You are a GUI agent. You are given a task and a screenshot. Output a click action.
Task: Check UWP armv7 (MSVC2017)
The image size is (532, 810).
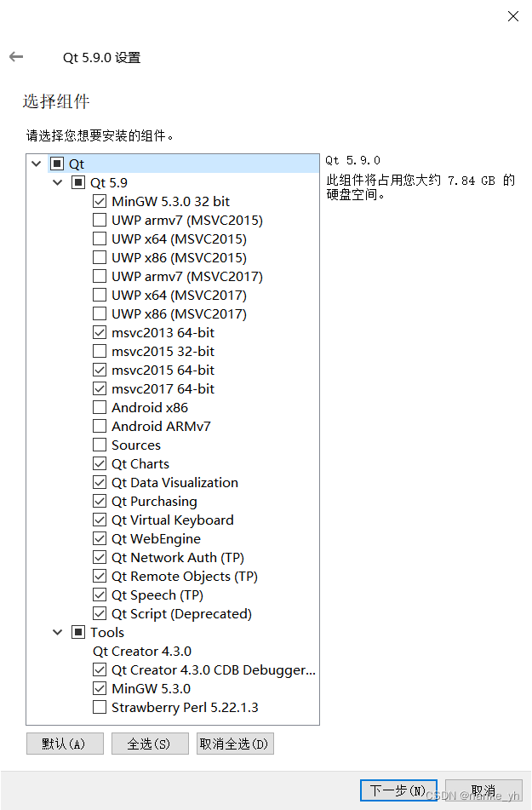click(100, 276)
